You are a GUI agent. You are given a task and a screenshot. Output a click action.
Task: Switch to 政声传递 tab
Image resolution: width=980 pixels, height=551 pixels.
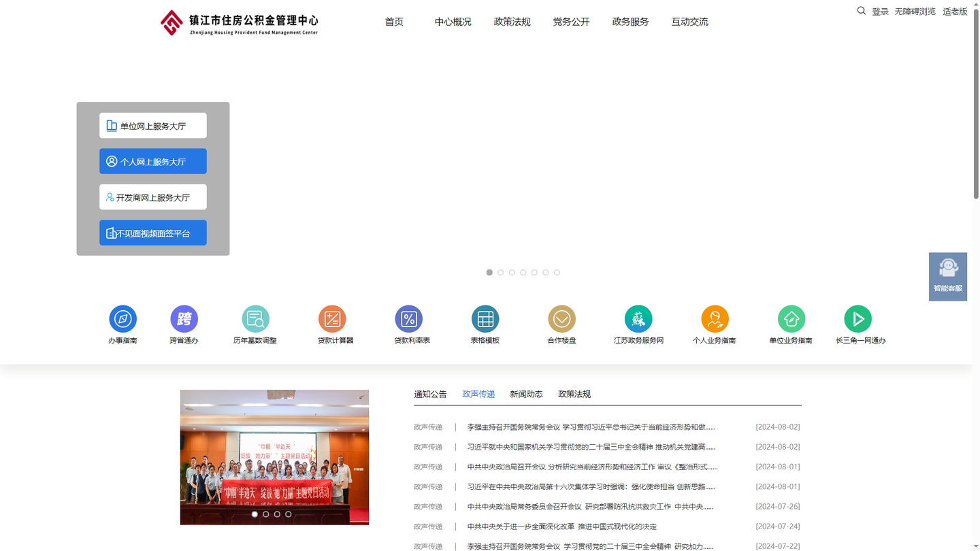(x=478, y=394)
